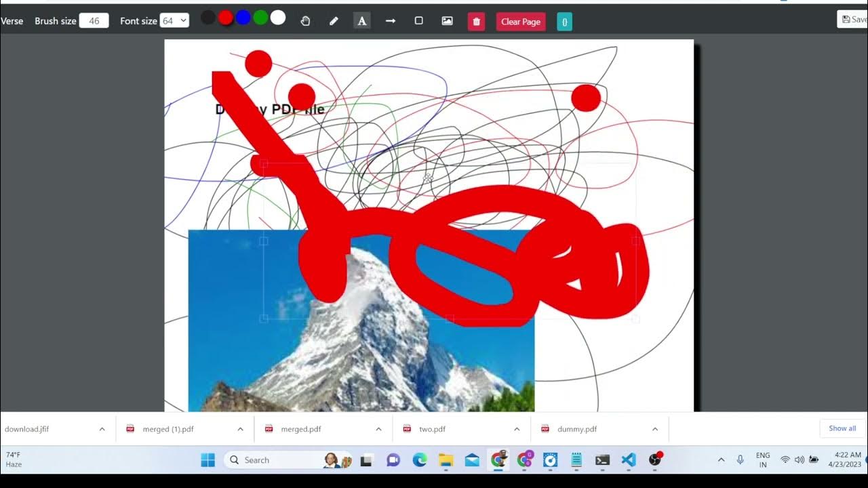Open the two.pdf download item
The width and height of the screenshot is (868, 488).
click(432, 429)
